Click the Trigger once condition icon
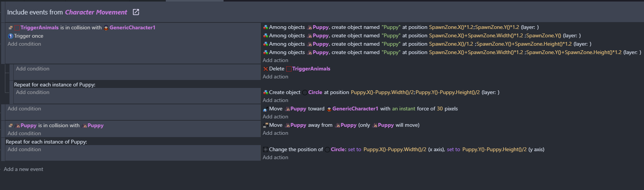 tap(11, 36)
